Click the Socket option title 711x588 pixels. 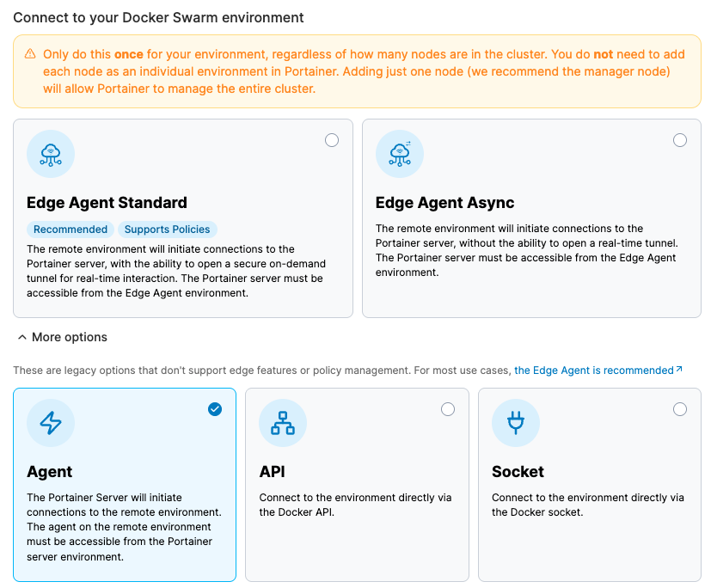[518, 472]
